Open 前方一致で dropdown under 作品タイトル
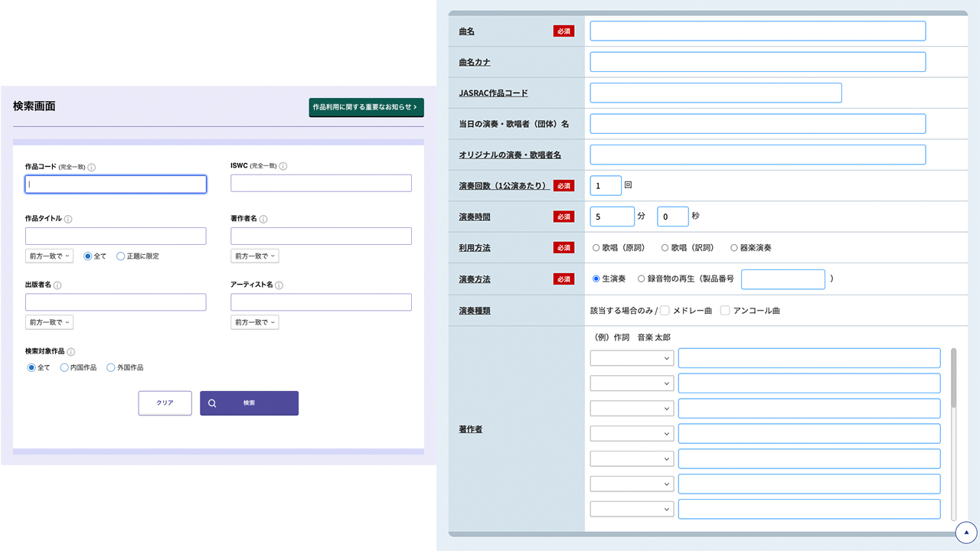This screenshot has height=551, width=980. pyautogui.click(x=49, y=256)
